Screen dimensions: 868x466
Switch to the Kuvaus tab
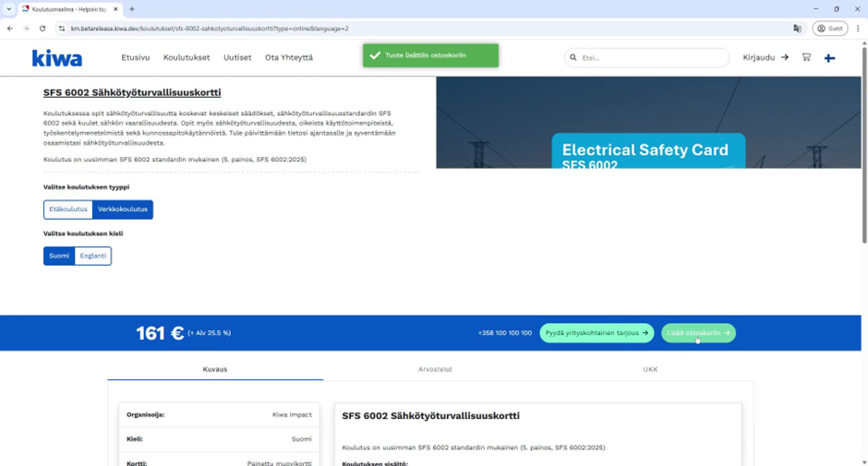(x=215, y=369)
